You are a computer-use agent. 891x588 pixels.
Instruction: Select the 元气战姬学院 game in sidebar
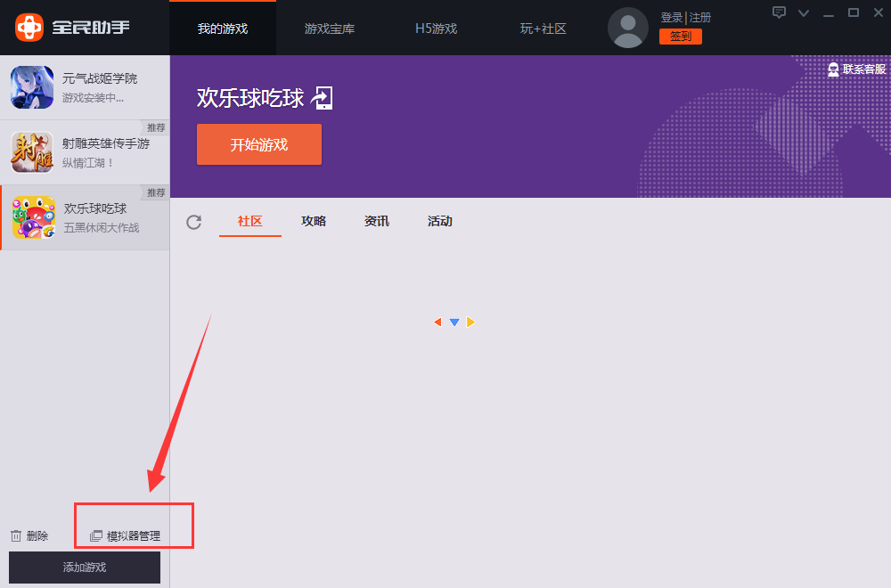tap(85, 86)
